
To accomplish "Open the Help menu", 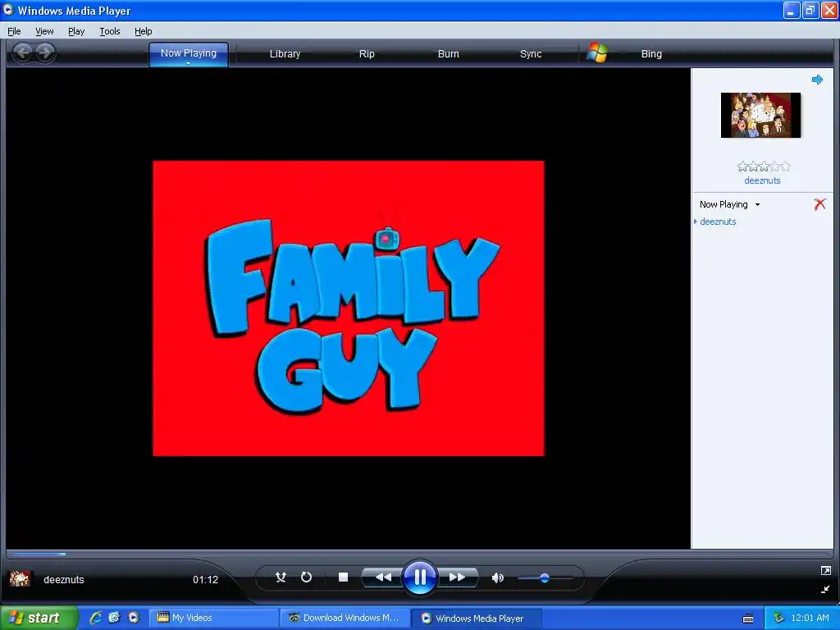I will point(143,31).
